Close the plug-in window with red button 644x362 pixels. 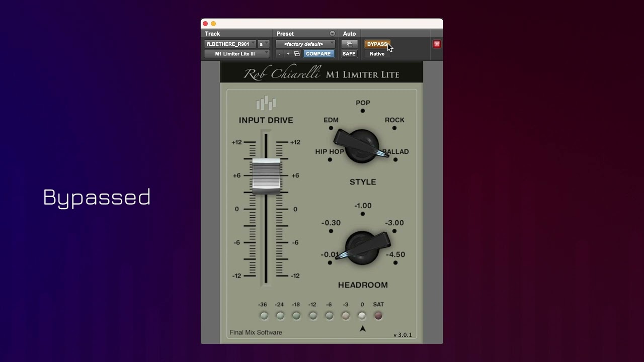pyautogui.click(x=205, y=24)
